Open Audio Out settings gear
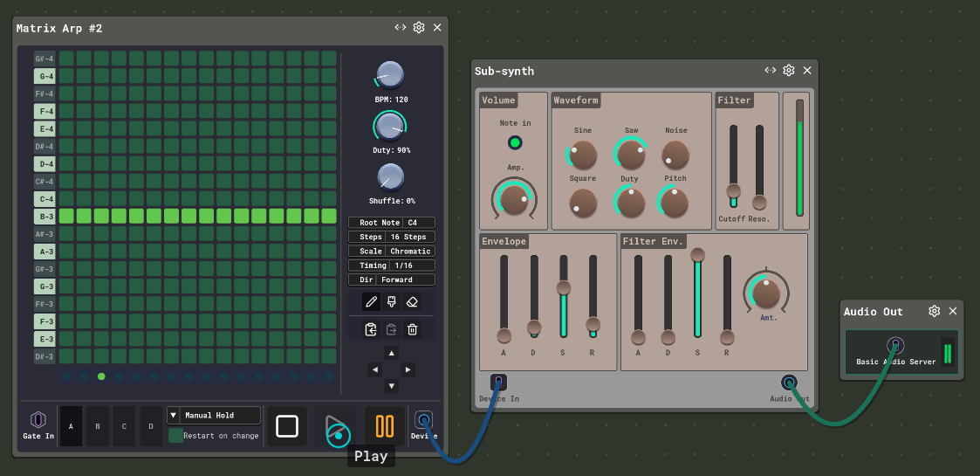Viewport: 980px width, 476px height. click(x=935, y=311)
